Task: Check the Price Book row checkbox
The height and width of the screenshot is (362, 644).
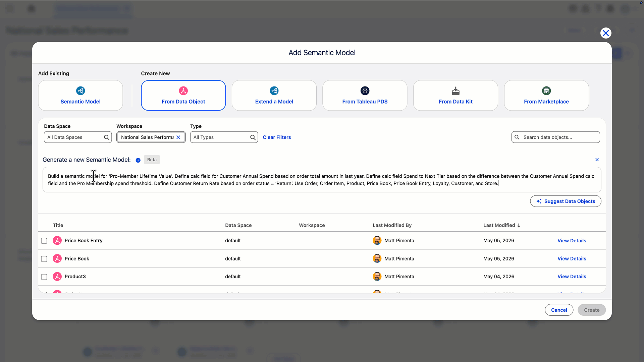Action: [44, 259]
